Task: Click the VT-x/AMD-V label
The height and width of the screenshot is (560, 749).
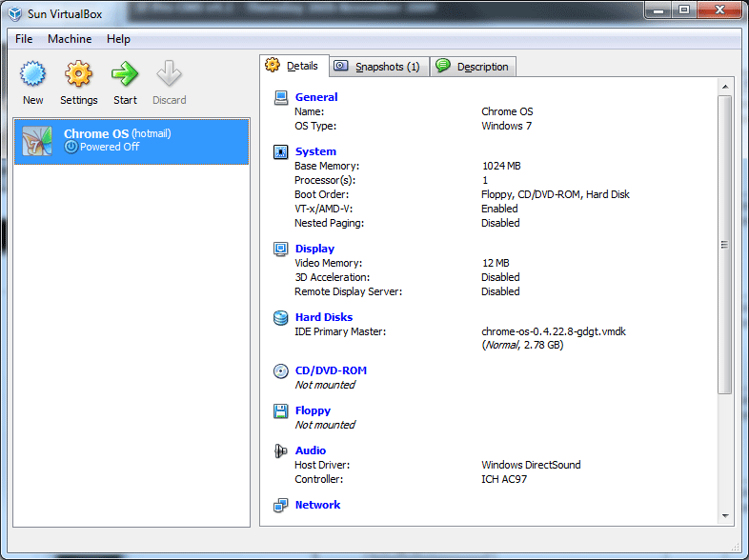Action: point(323,210)
